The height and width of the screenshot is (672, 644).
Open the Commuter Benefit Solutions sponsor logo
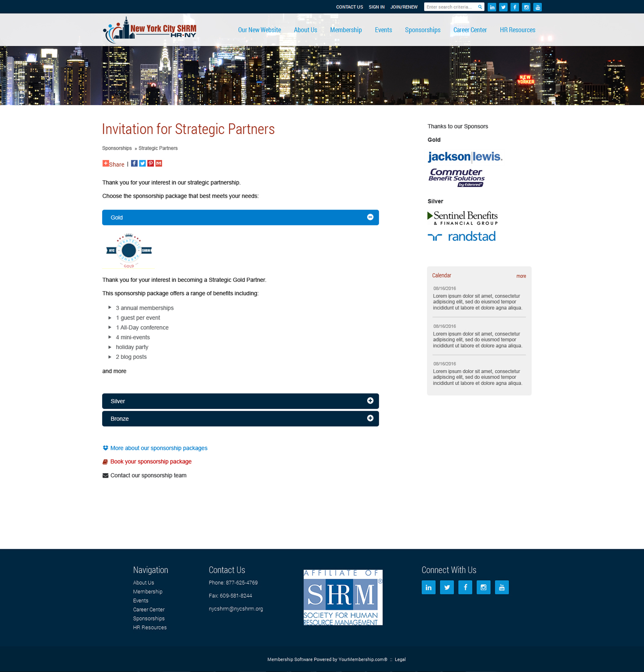(456, 178)
